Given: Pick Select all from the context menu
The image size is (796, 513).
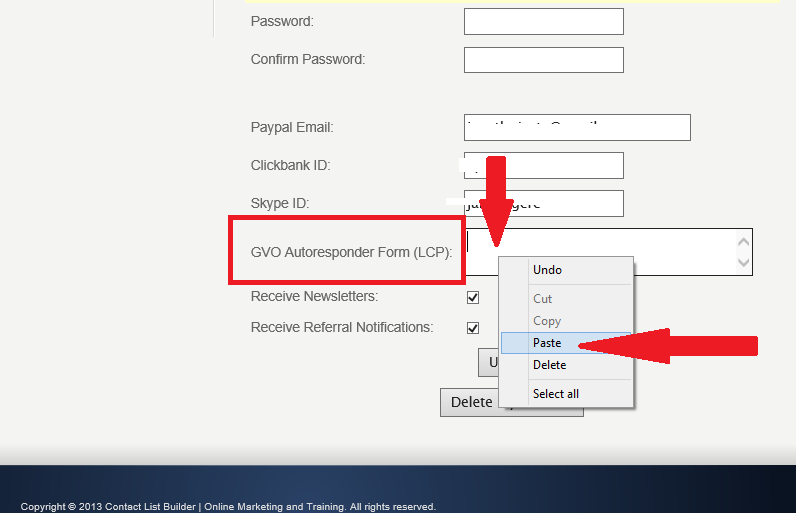Looking at the screenshot, I should [556, 394].
